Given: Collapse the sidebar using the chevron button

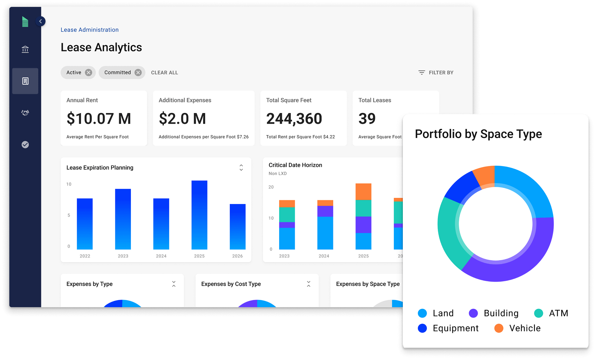Looking at the screenshot, I should pos(40,21).
